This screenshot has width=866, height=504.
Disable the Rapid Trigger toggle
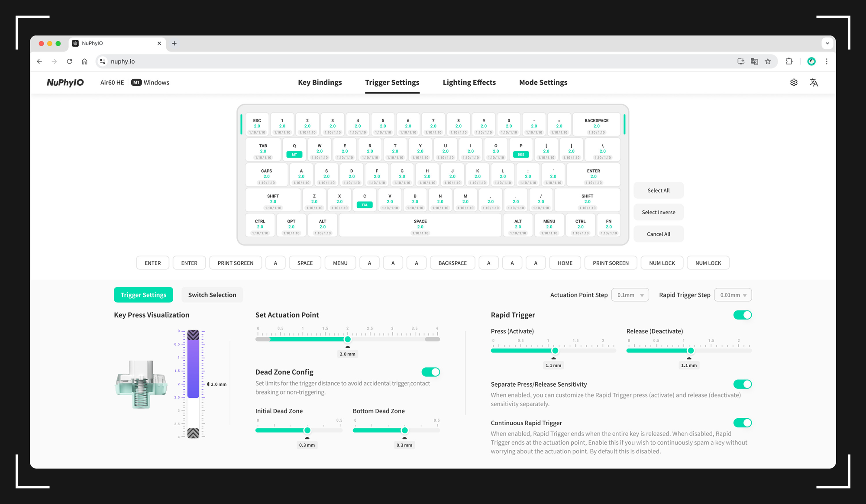742,315
